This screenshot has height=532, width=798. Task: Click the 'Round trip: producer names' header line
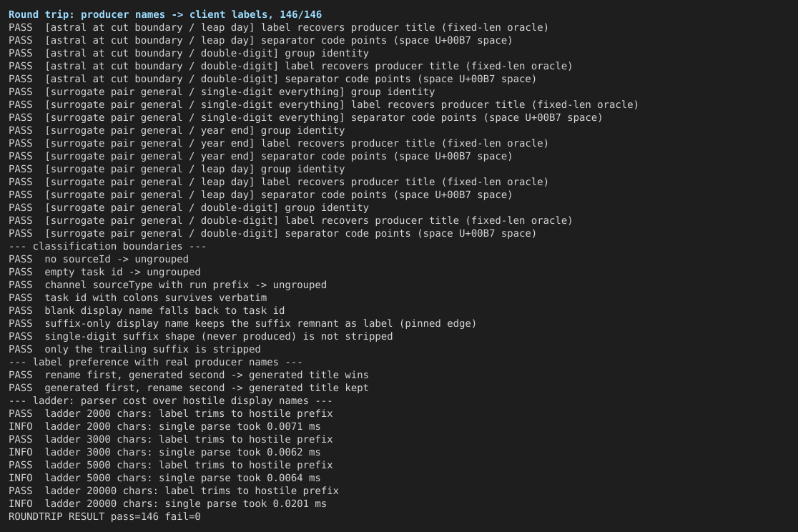click(x=165, y=15)
